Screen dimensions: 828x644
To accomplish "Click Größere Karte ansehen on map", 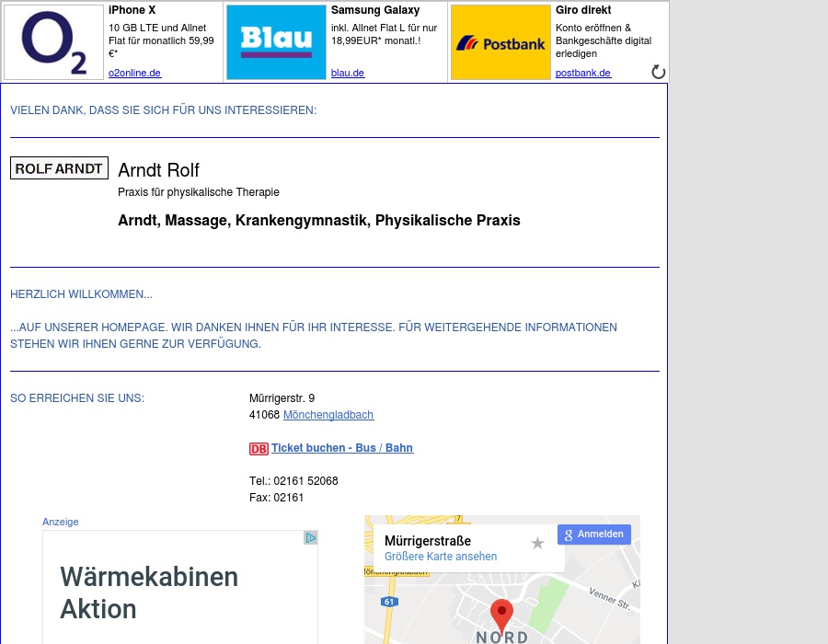I will (x=441, y=557).
